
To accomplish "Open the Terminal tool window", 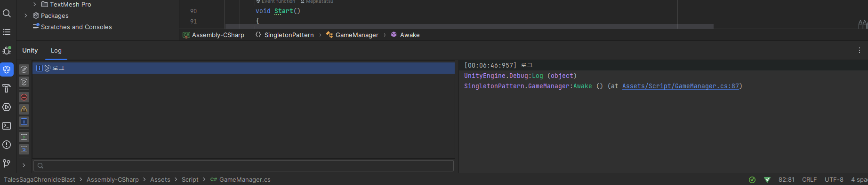I will (x=7, y=126).
